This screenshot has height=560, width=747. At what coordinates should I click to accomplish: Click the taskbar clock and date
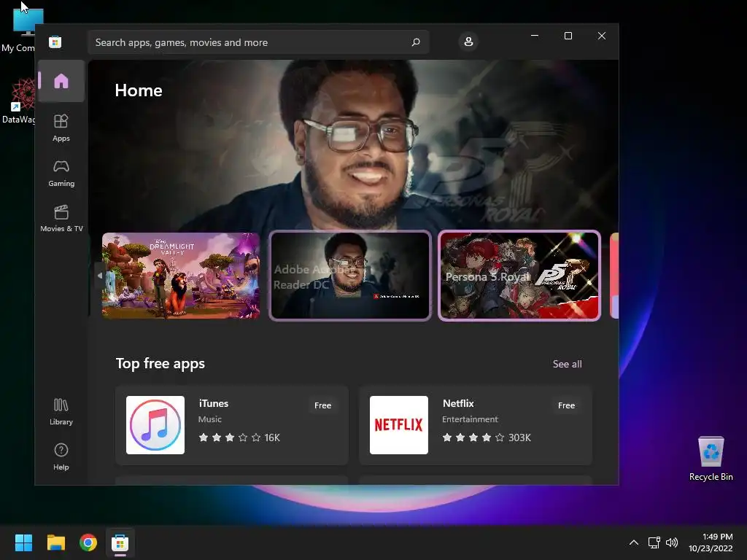click(711, 542)
